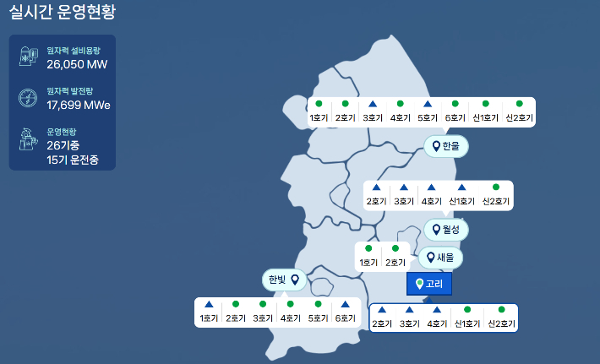The height and width of the screenshot is (364, 600).
Task: Select 새울 1호기 green status dot
Action: (368, 249)
